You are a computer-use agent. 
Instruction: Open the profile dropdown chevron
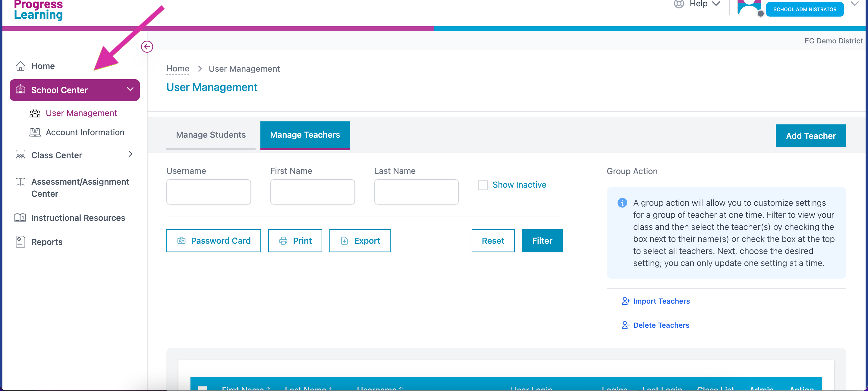coord(854,4)
